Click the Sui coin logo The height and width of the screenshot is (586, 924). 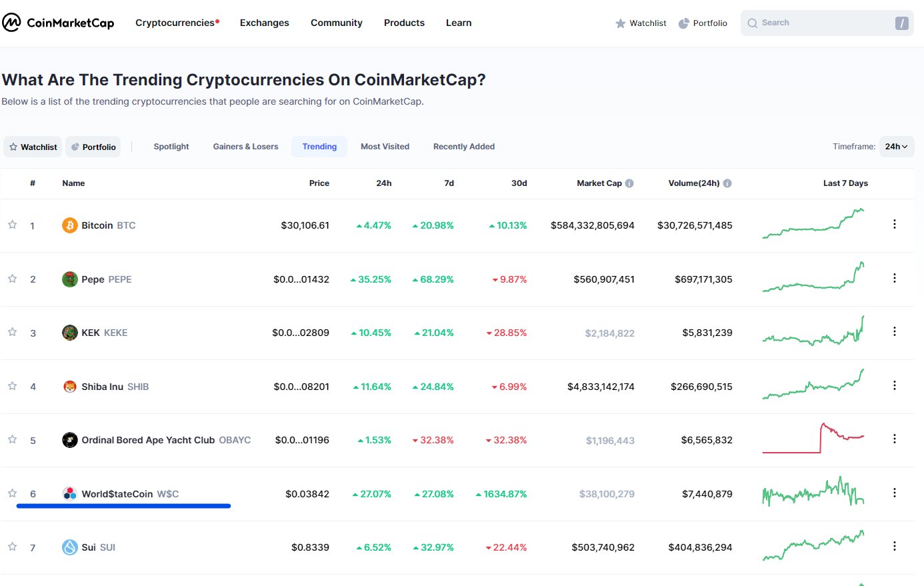[x=70, y=547]
